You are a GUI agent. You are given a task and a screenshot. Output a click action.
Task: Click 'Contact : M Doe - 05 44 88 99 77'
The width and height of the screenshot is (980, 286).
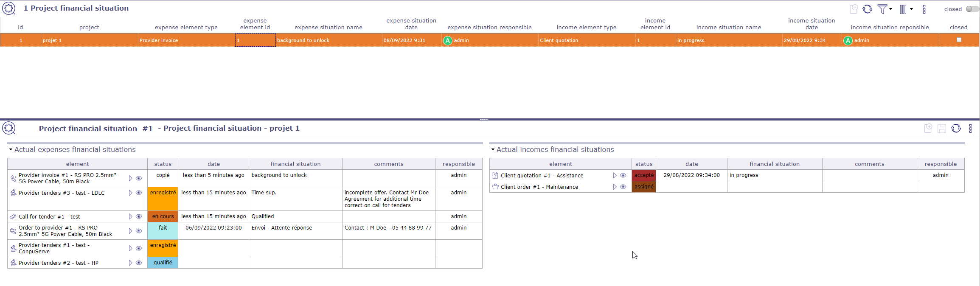point(388,228)
